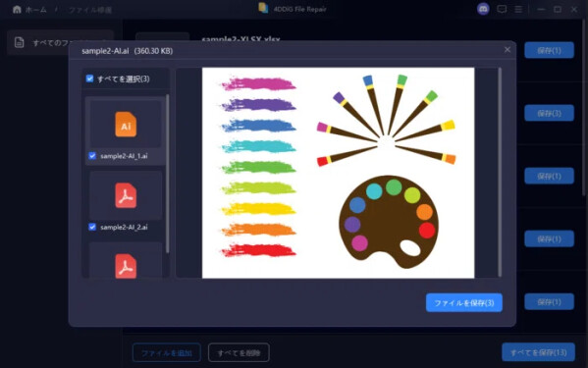
Task: Click the ファイルを追加 button
Action: pyautogui.click(x=167, y=352)
